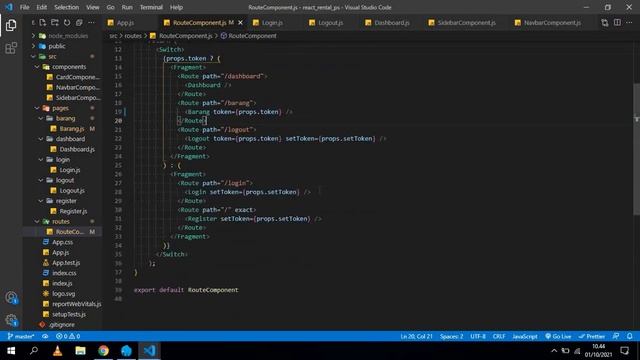Open the Manage gear icon
640x360 pixels.
(11, 320)
